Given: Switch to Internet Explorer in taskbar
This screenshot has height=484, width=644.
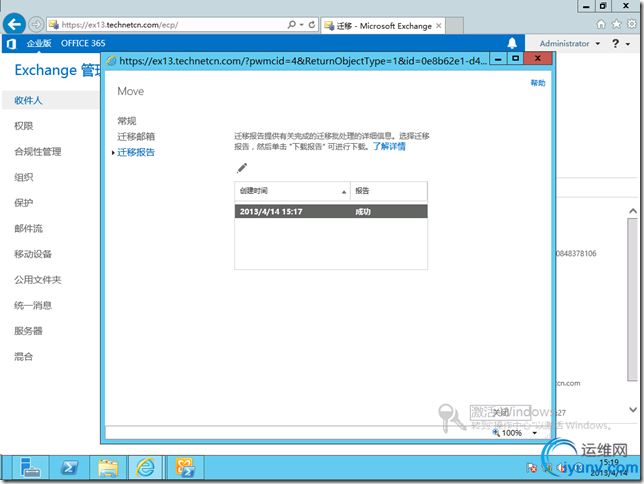Looking at the screenshot, I should pos(146,468).
